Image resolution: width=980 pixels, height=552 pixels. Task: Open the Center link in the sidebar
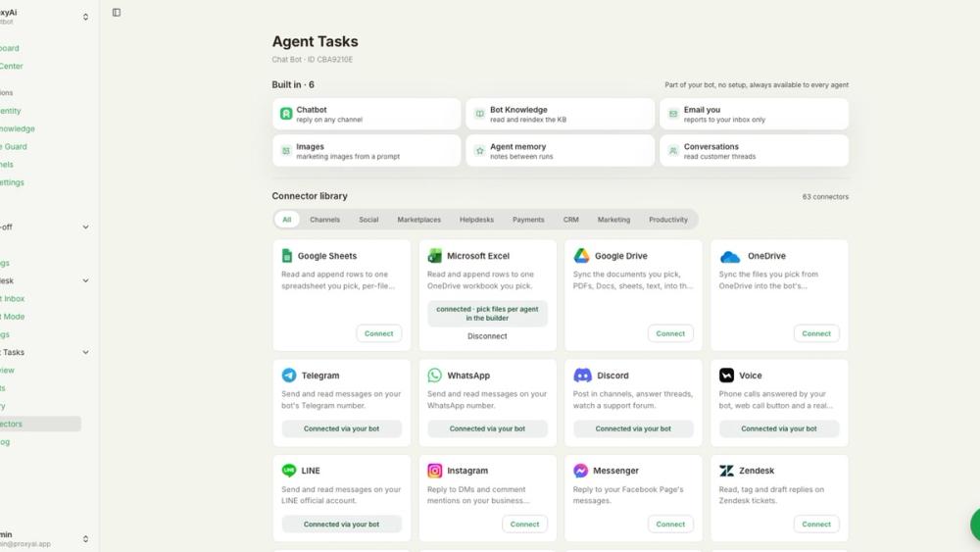11,67
